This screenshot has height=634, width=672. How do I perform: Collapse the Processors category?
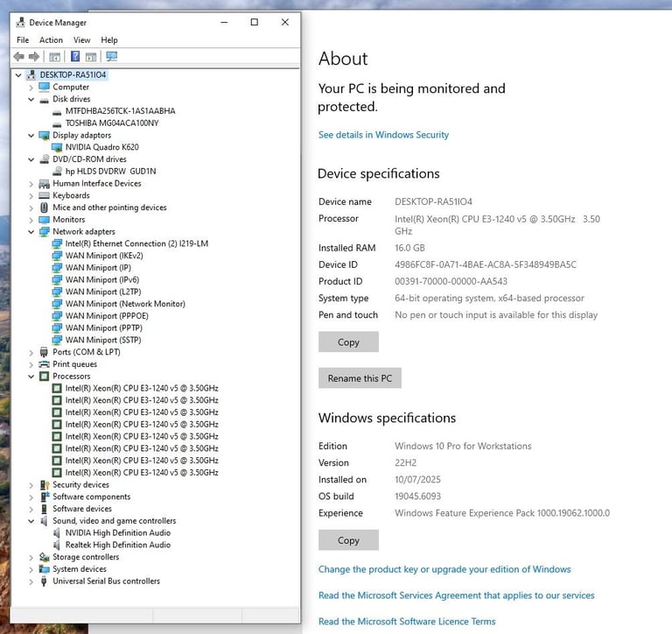(31, 377)
